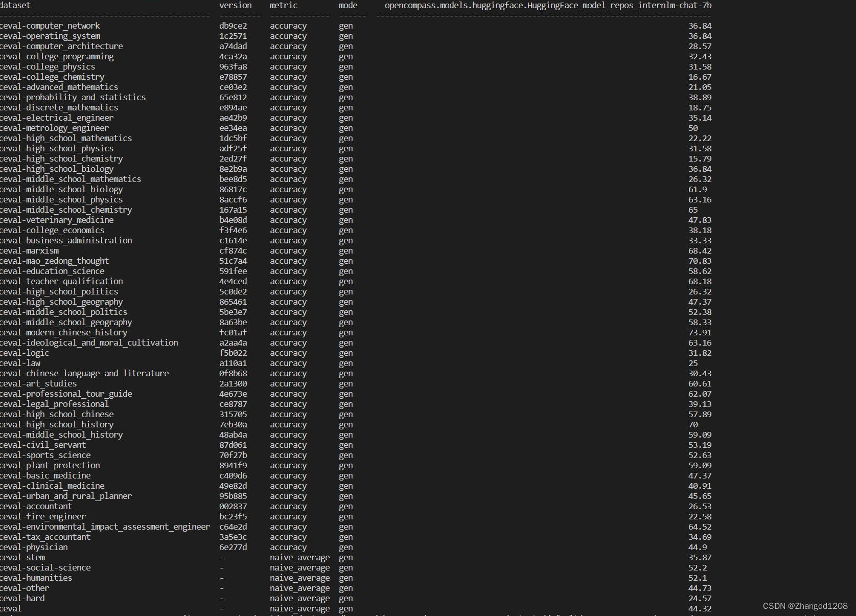The image size is (856, 616).
Task: Select the ceval-operating_system dataset name
Action: (x=50, y=36)
